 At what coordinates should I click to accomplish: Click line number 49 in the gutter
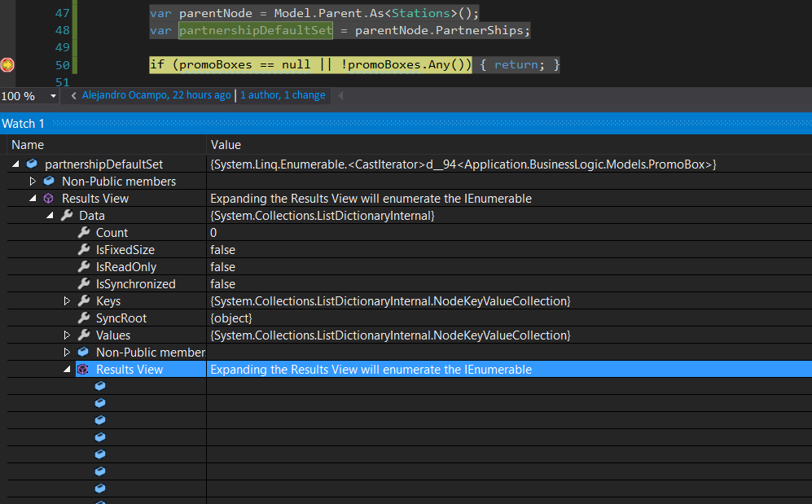62,47
